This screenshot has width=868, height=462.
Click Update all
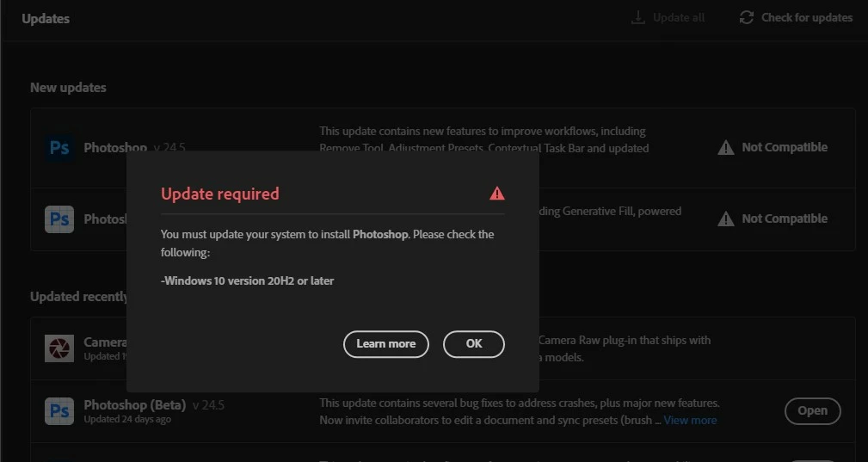(x=679, y=18)
